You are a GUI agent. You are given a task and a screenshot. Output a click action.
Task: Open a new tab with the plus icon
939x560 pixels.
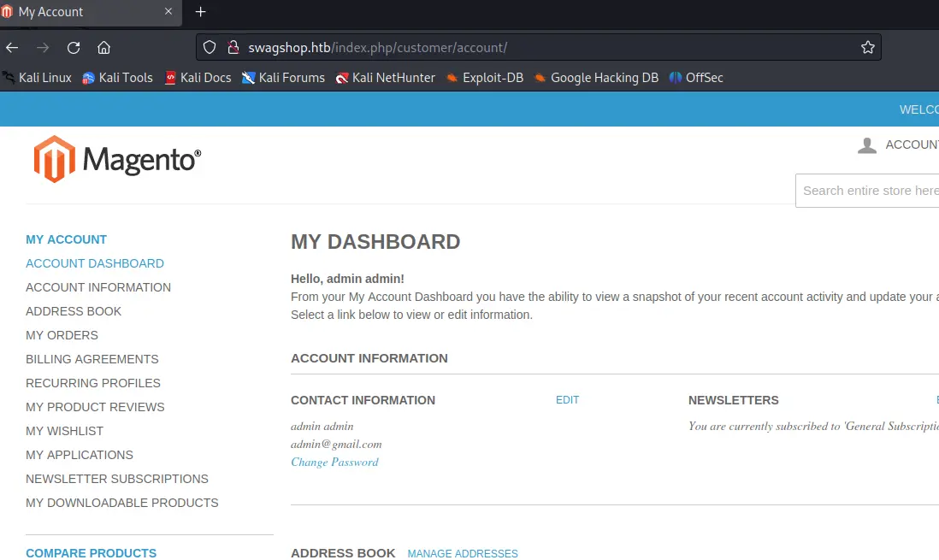point(201,12)
